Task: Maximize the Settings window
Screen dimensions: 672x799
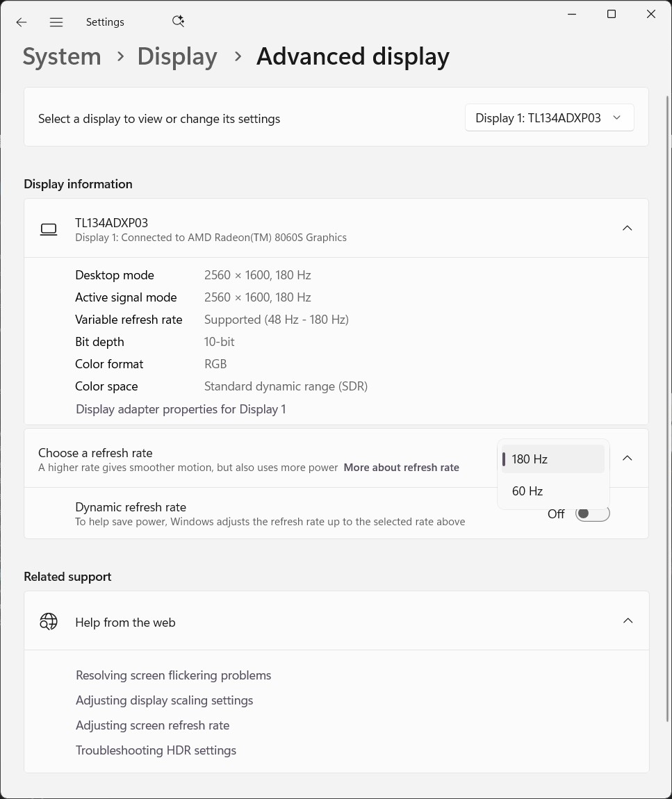Action: [612, 15]
